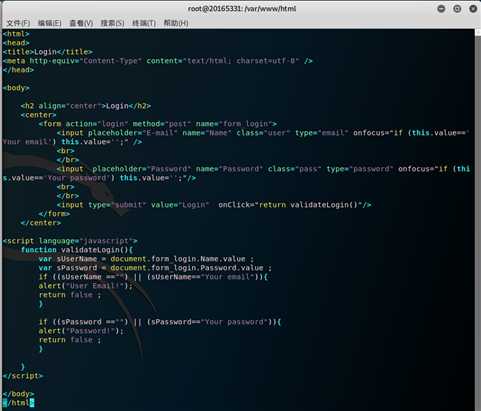Screen dimensions: 481x411
Task: Click the <title>Login</title> line
Action: (x=48, y=52)
